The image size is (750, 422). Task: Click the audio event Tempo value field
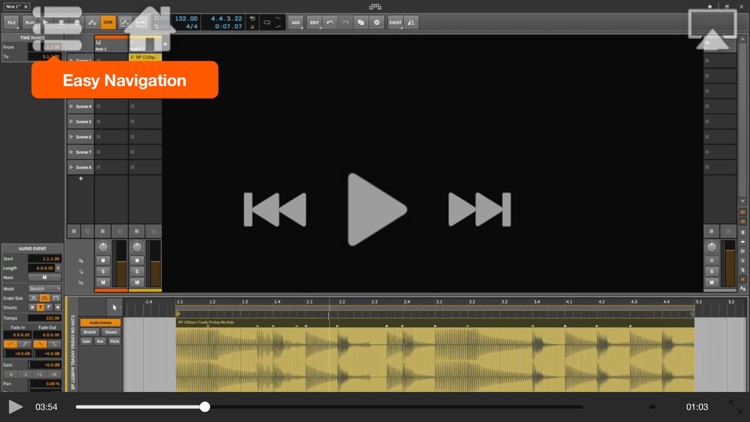[44, 318]
